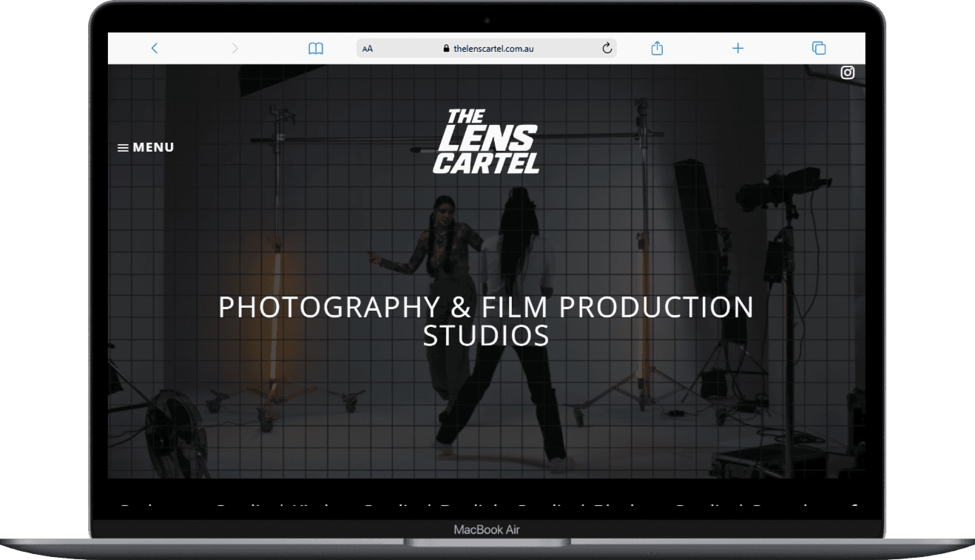
Task: Reload the page with the refresh icon
Action: (x=607, y=49)
